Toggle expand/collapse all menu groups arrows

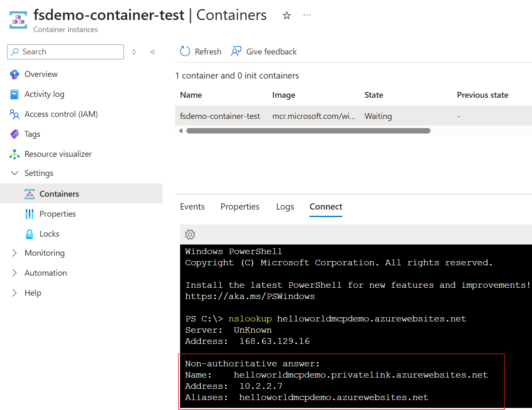point(134,52)
